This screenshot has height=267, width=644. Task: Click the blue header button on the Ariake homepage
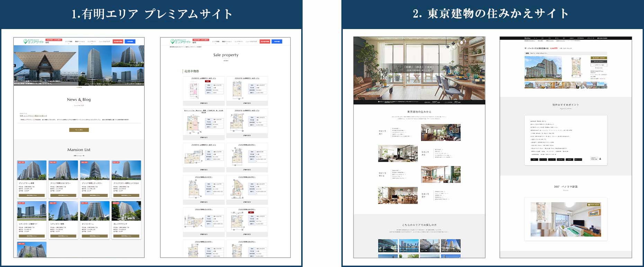130,42
